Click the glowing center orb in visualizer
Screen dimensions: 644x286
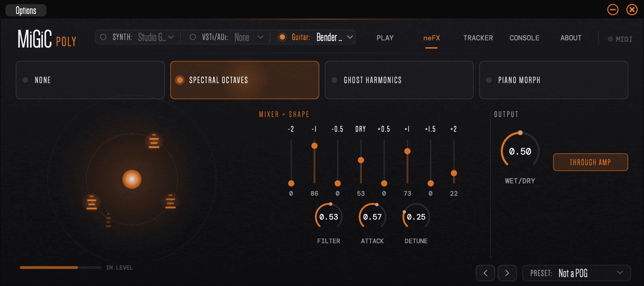(132, 179)
